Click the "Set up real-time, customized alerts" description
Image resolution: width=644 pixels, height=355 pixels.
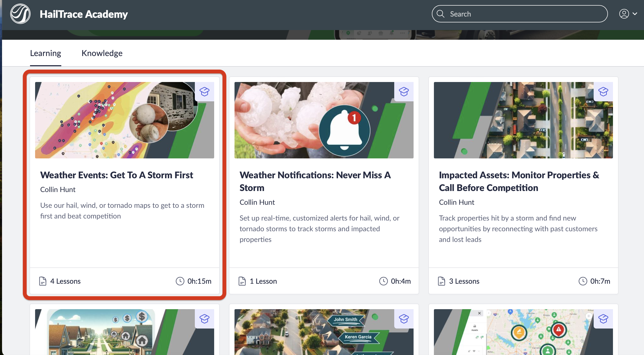point(319,229)
